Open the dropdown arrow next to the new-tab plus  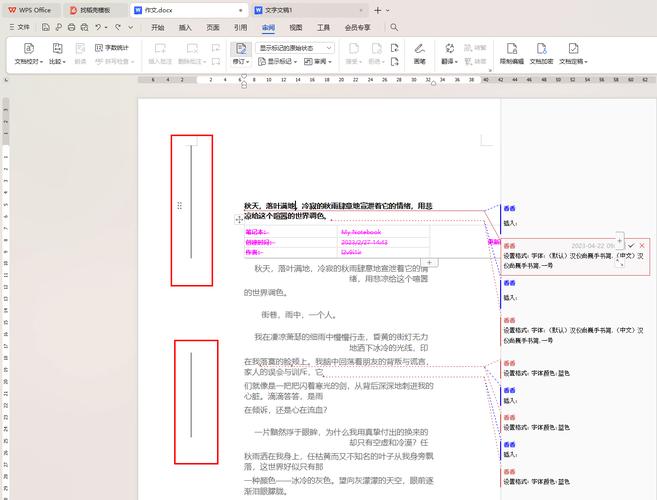[x=388, y=10]
